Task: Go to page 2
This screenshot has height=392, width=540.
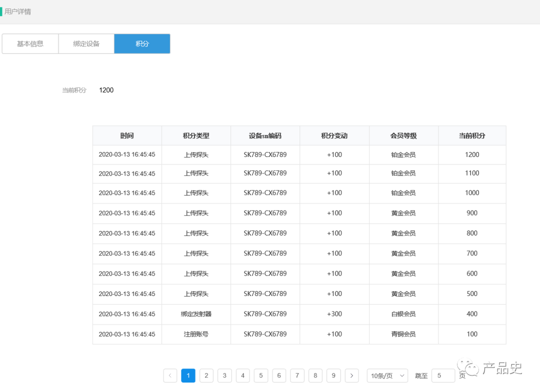Action: (x=206, y=375)
